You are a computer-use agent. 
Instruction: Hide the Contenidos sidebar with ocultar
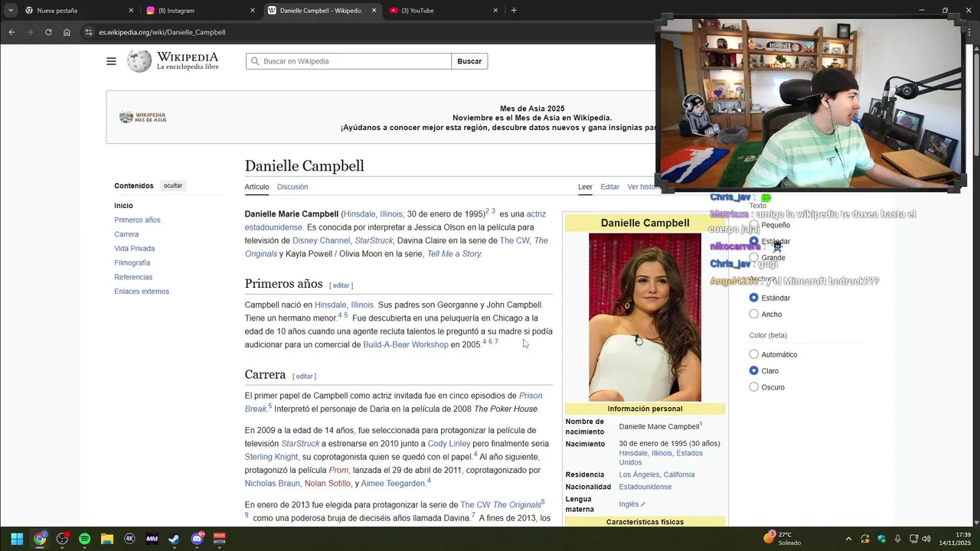point(173,186)
